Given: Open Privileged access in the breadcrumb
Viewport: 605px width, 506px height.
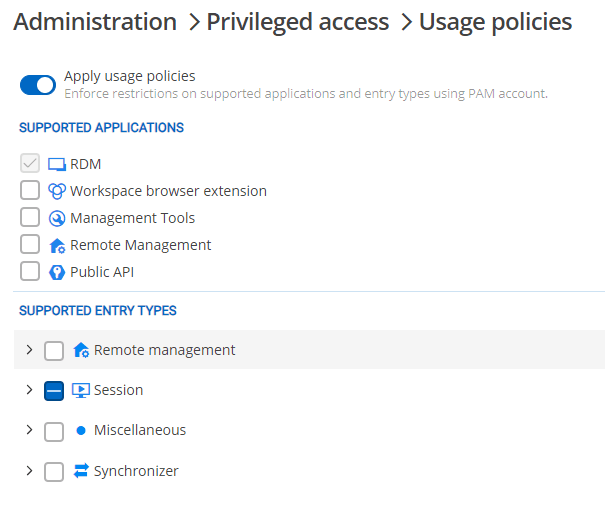Looking at the screenshot, I should 297,22.
